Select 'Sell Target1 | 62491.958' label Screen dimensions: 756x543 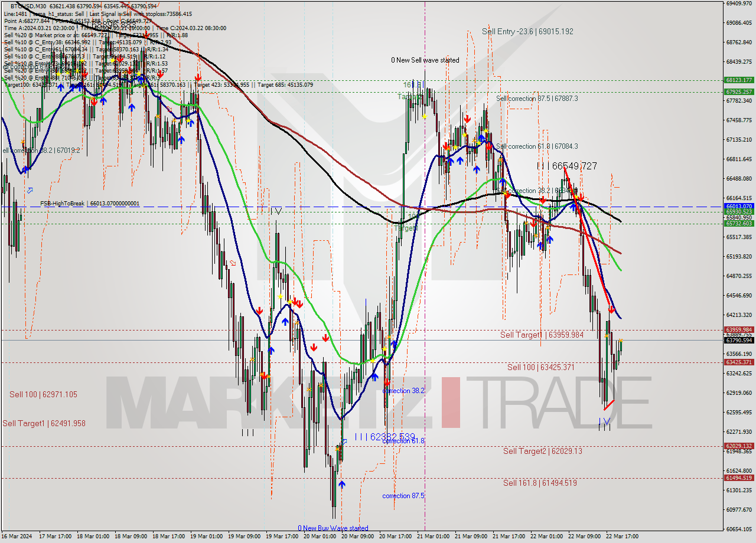44,423
